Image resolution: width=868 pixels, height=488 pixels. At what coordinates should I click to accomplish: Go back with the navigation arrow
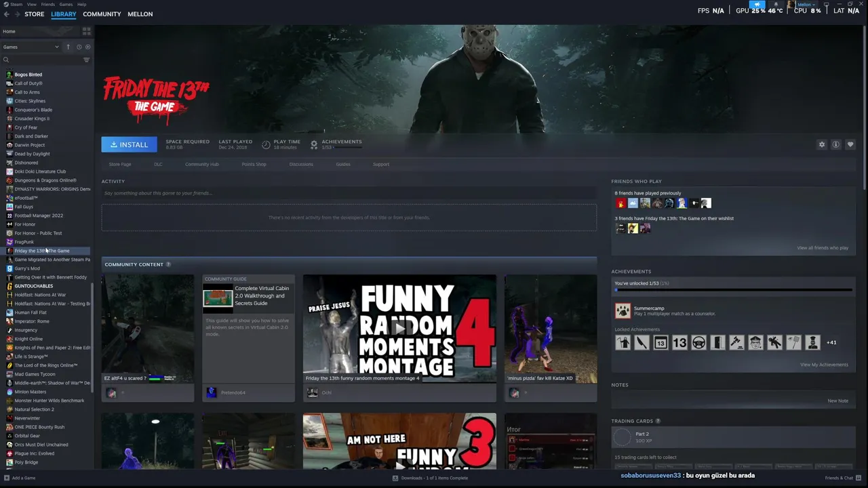point(6,14)
